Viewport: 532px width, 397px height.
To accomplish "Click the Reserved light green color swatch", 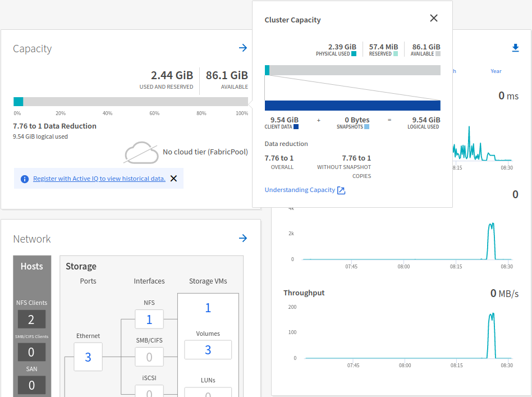I will pos(396,54).
